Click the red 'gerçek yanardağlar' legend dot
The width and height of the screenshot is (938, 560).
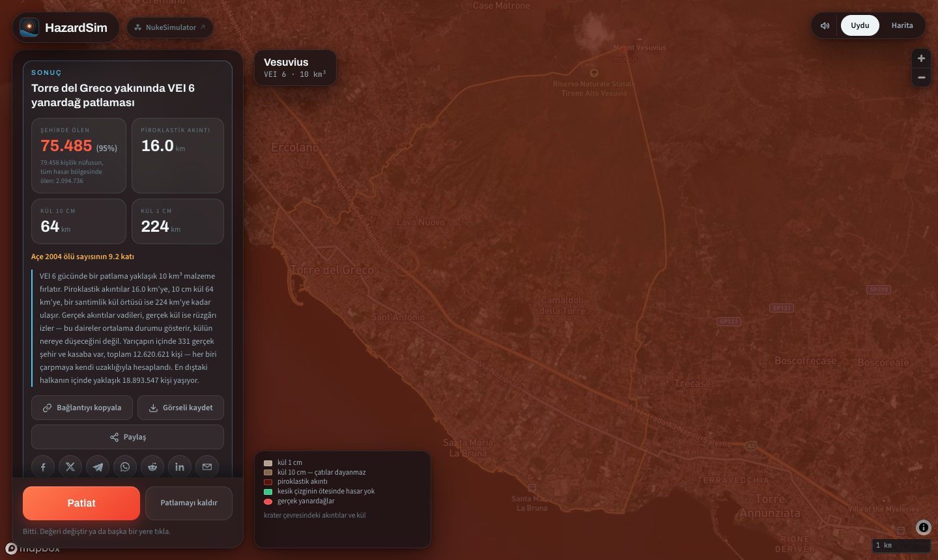(x=268, y=501)
